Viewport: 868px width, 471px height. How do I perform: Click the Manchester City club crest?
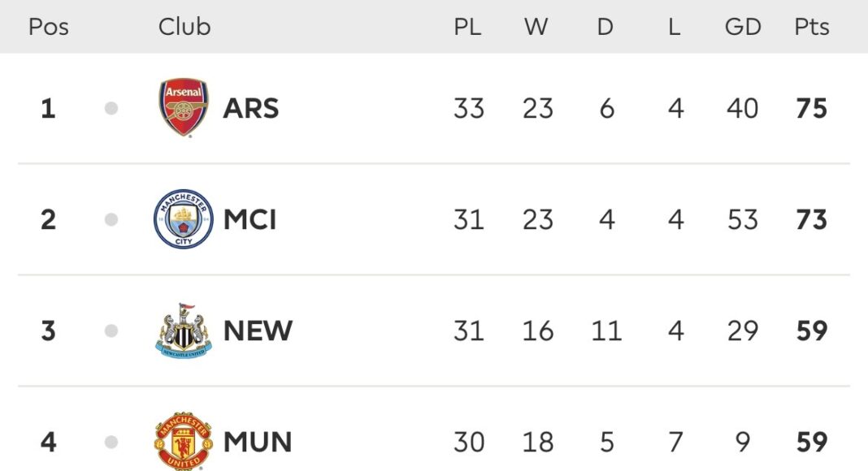184,219
